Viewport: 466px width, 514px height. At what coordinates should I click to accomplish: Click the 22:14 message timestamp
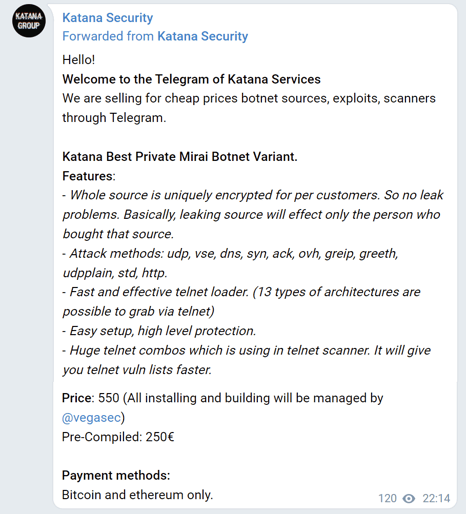tap(436, 498)
